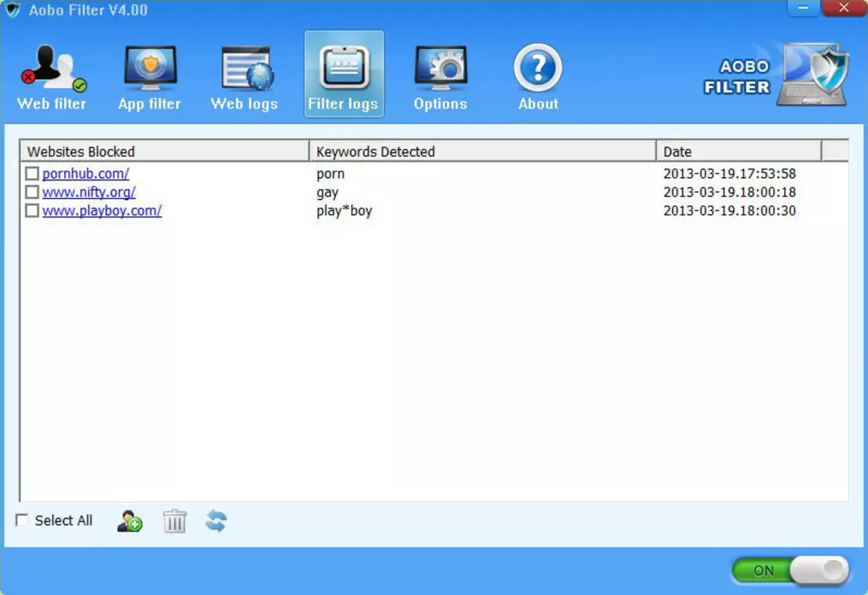Open the www.nifty.org/ link

click(89, 192)
